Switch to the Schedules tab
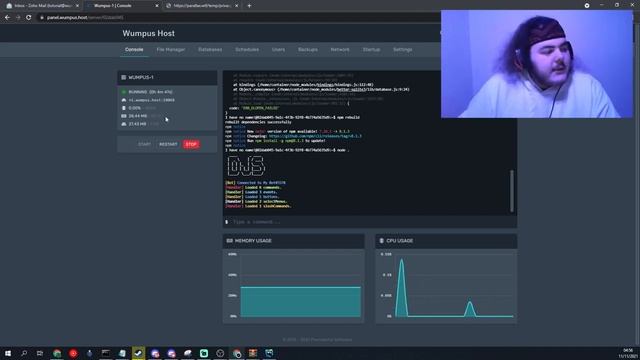The height and width of the screenshot is (360, 640). pyautogui.click(x=247, y=49)
